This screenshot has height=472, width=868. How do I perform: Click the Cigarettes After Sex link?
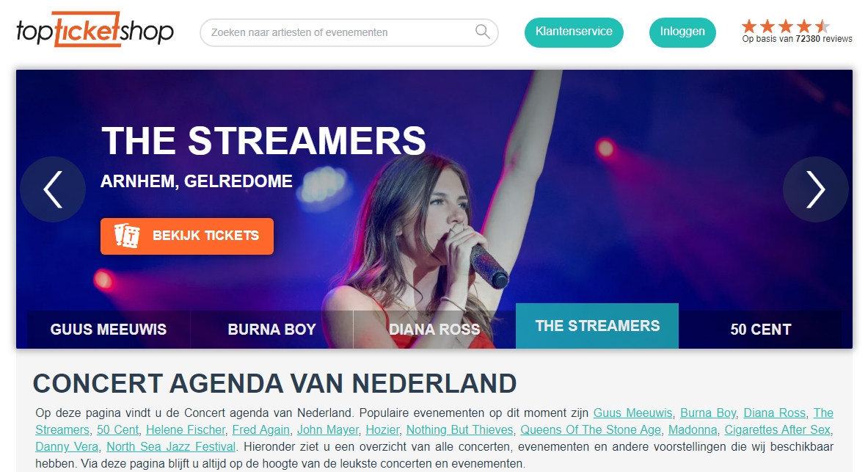(778, 430)
